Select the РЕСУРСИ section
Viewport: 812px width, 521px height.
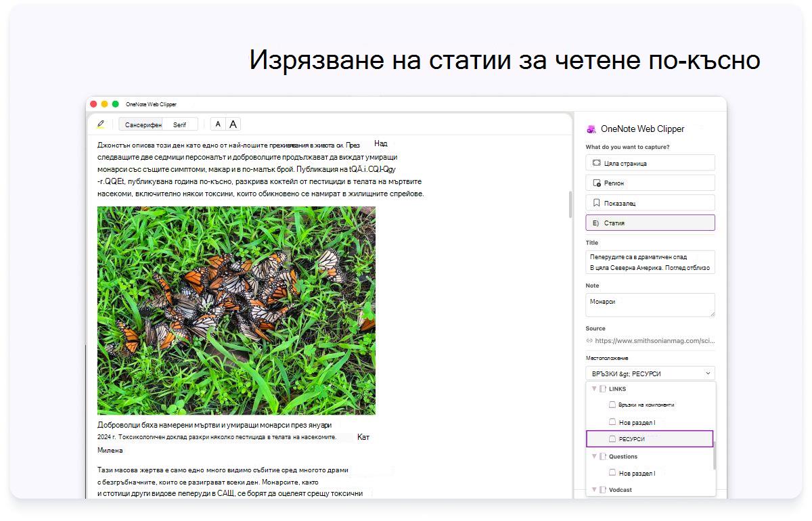pos(650,439)
